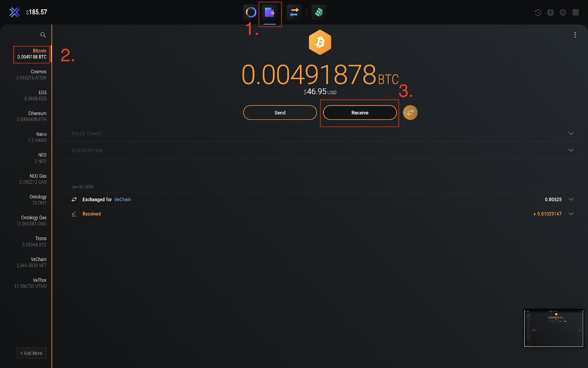Select NEO Gas in the asset list
This screenshot has width=588, height=368.
click(33, 179)
